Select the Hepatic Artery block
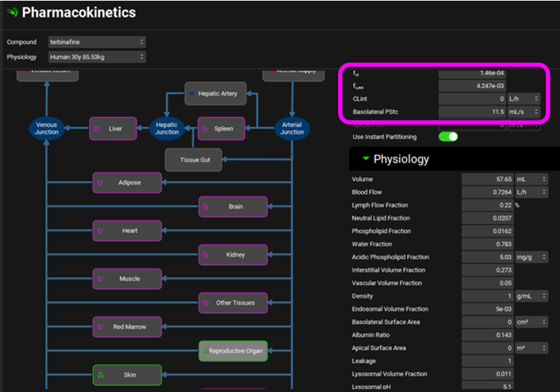This screenshot has width=560, height=392. tap(215, 93)
